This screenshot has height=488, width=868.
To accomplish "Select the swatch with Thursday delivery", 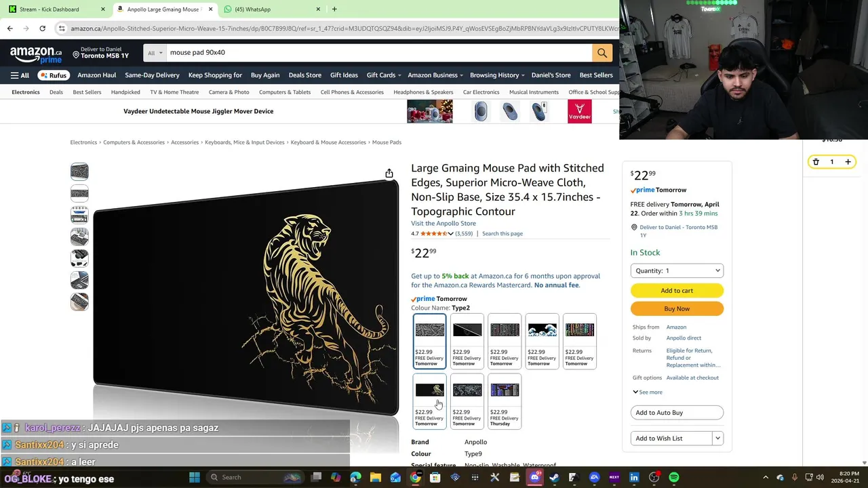I will pos(505,401).
